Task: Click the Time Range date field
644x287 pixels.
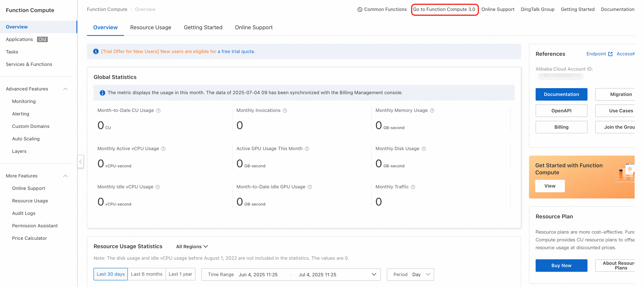Action: pos(290,274)
